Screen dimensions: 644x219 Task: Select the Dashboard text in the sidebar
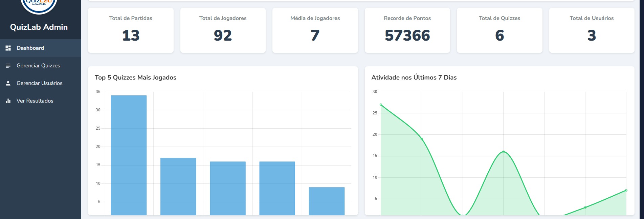coord(30,48)
